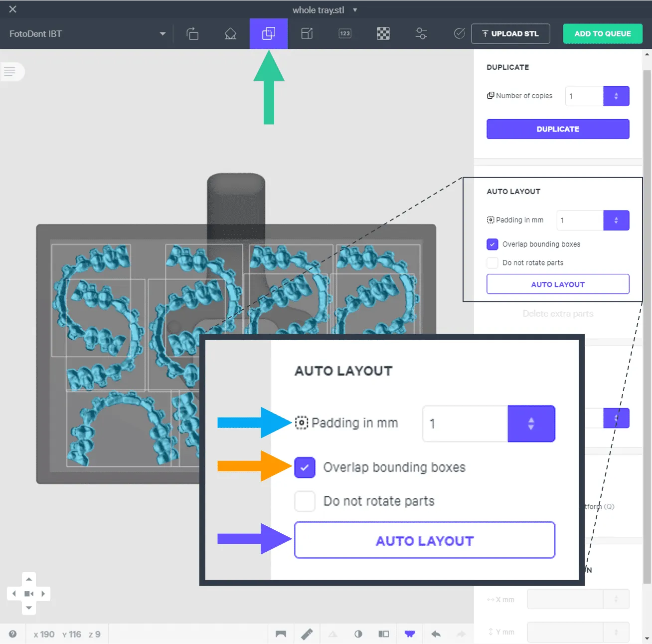Screen dimensions: 652x644
Task: Open the hamburger parts list menu
Action: pyautogui.click(x=10, y=71)
